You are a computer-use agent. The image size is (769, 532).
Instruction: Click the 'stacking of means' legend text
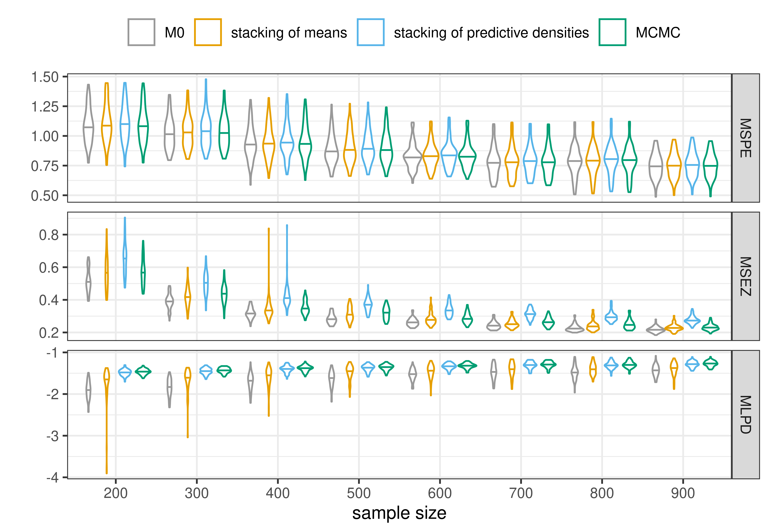pyautogui.click(x=289, y=33)
